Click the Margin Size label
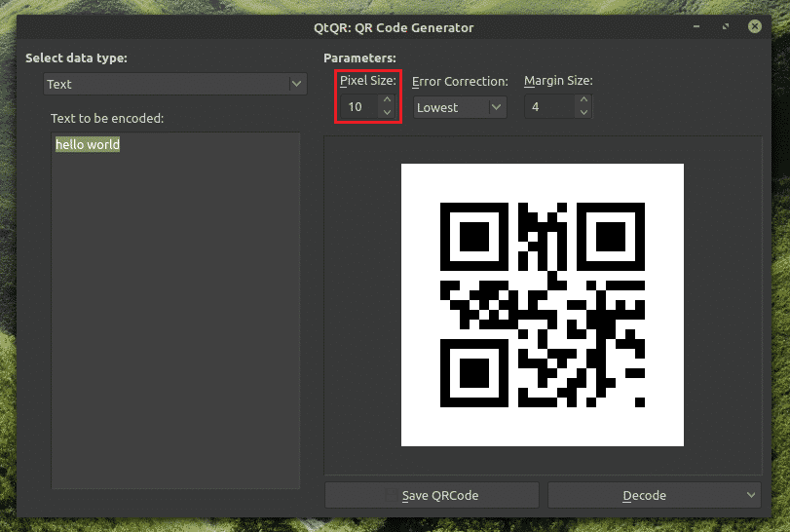This screenshot has width=790, height=532. [x=558, y=81]
